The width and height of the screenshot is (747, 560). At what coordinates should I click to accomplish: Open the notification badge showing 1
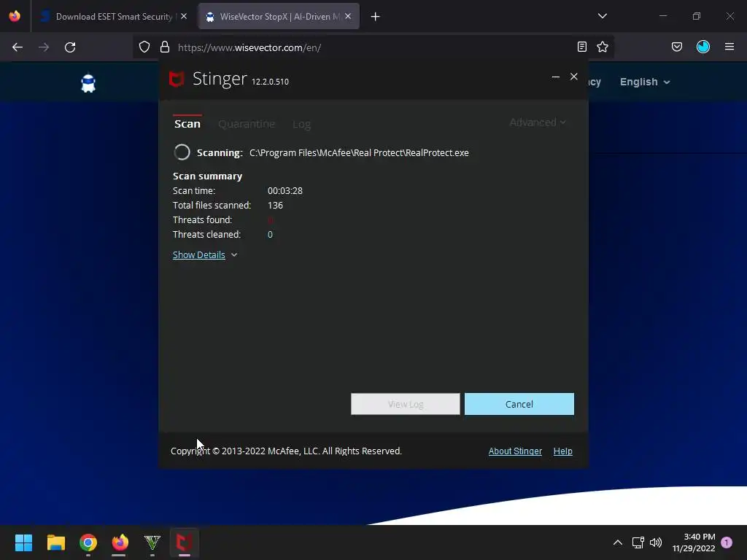727,542
